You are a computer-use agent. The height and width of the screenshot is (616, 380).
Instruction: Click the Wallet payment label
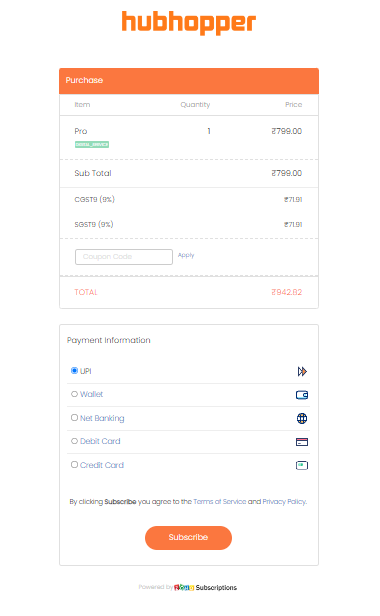92,394
